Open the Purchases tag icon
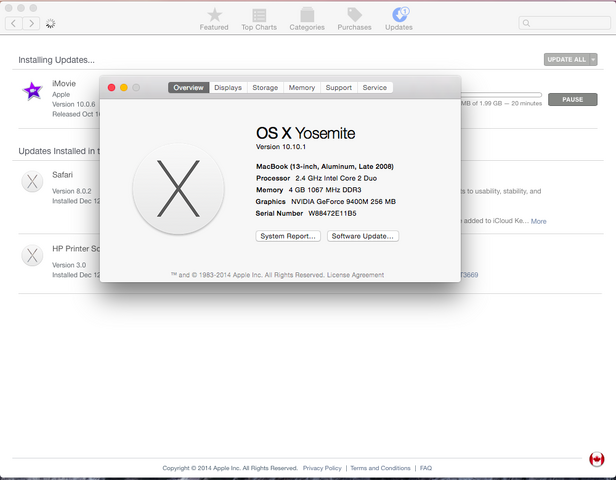Screen dimensions: 616x480 pos(354,15)
